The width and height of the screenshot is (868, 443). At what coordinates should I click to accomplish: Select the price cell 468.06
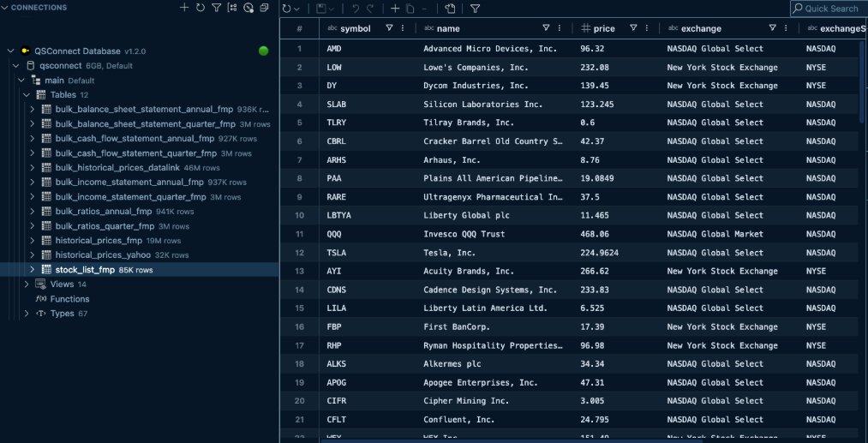pos(615,234)
